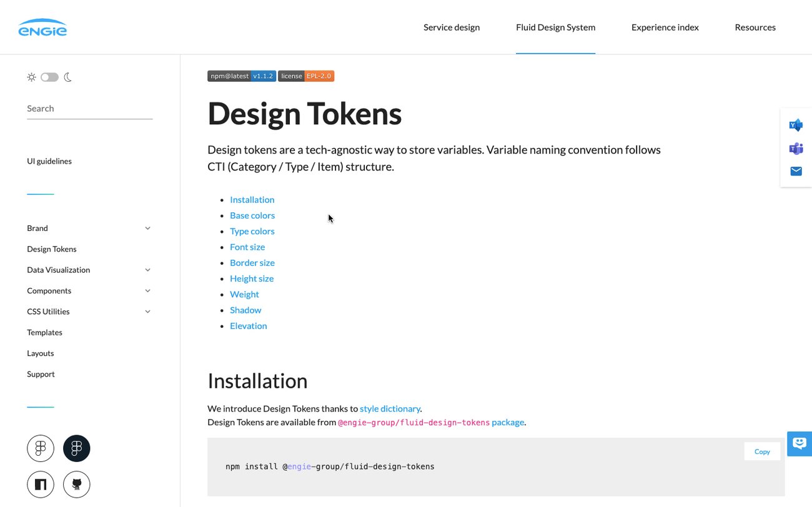Open the GitHub repository icon
Image resolution: width=812 pixels, height=507 pixels.
(x=76, y=484)
